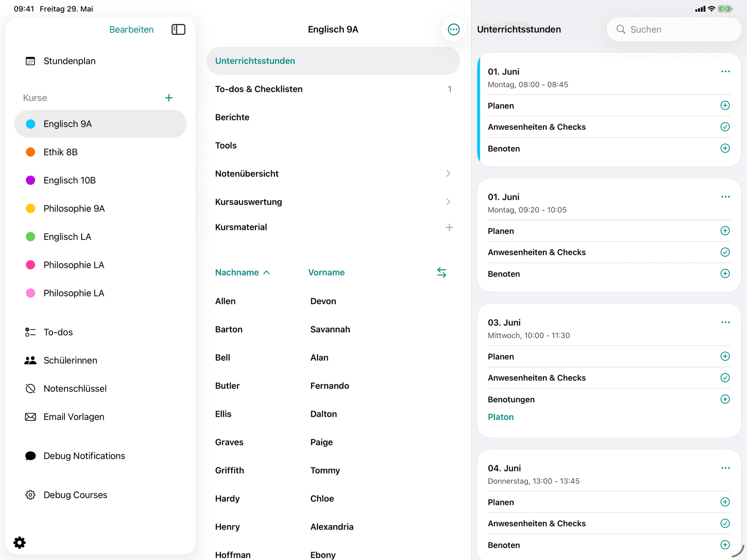
Task: Check Anwesenheiten & Checks for 04. Juni
Action: [725, 524]
